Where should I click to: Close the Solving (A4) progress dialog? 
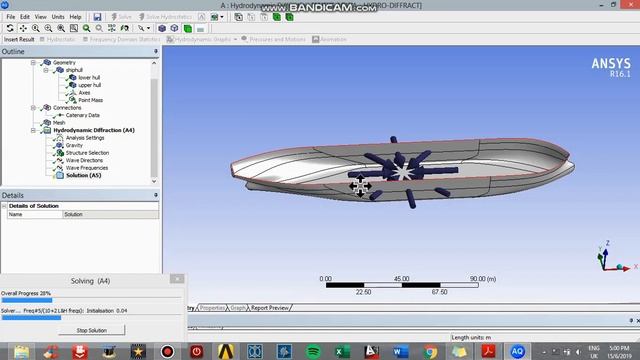[x=177, y=279]
